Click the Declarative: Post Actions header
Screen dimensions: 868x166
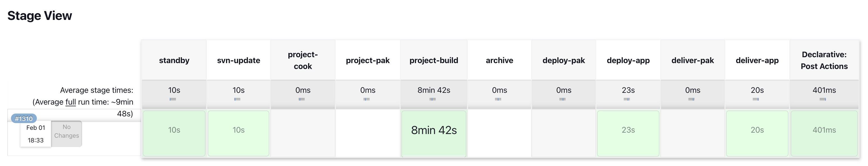[824, 61]
